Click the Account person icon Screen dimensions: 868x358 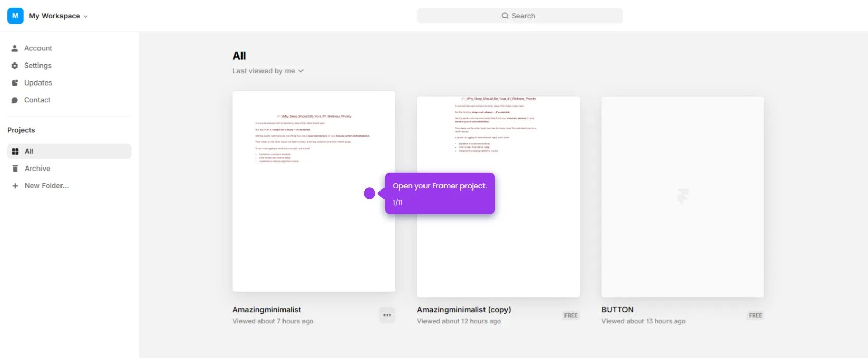click(x=15, y=48)
